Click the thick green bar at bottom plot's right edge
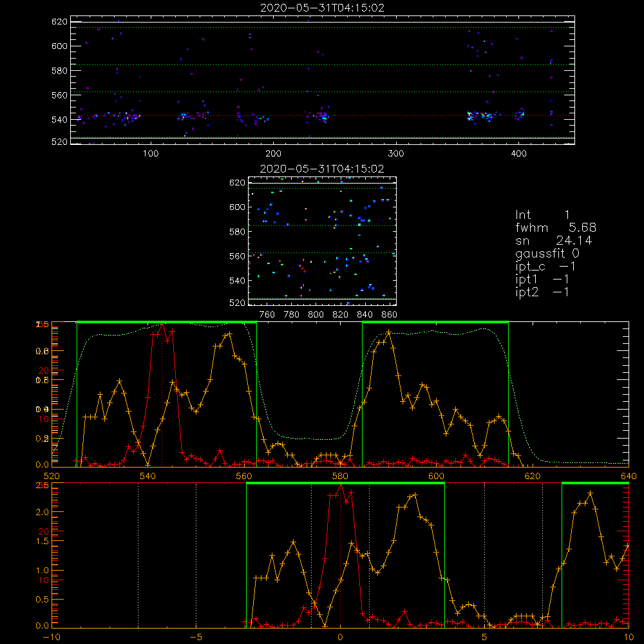Image resolution: width=644 pixels, height=644 pixels. point(595,483)
